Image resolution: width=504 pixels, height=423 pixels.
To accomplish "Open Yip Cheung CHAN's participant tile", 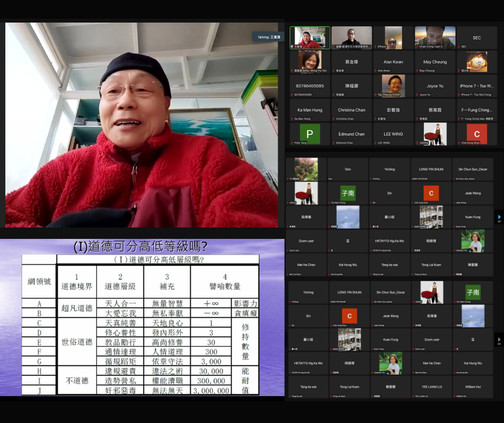I will [x=393, y=86].
